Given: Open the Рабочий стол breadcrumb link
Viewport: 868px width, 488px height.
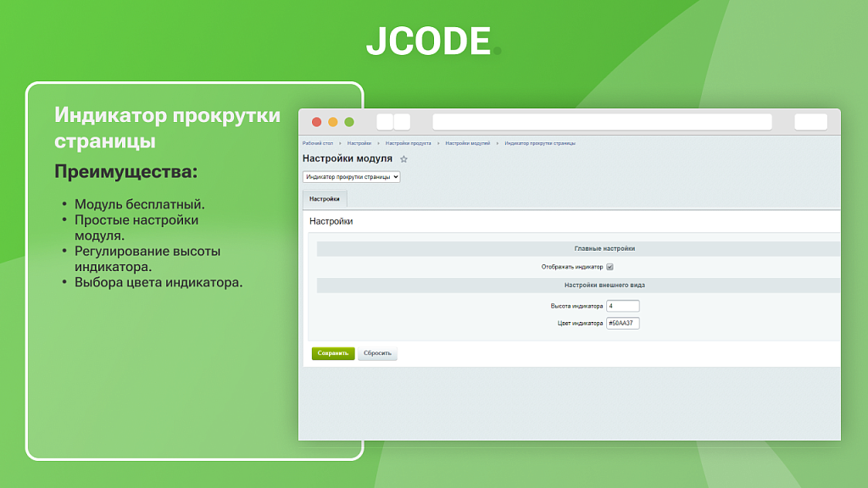Looking at the screenshot, I should tap(318, 143).
